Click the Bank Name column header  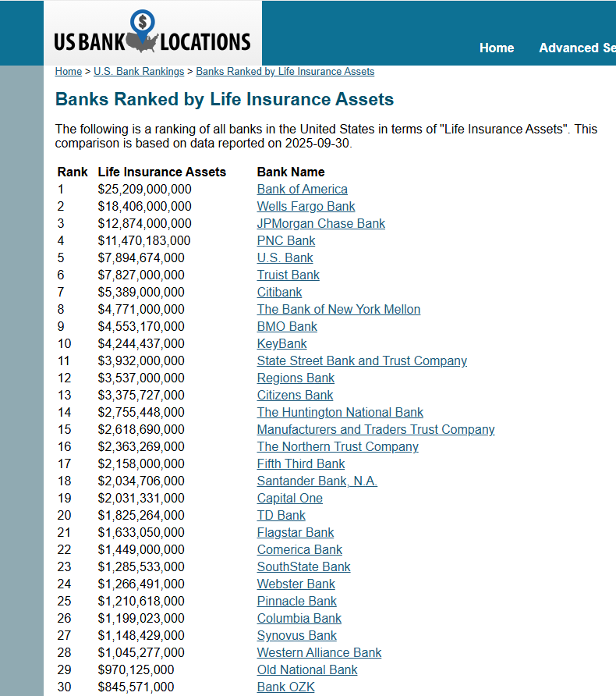coord(291,172)
